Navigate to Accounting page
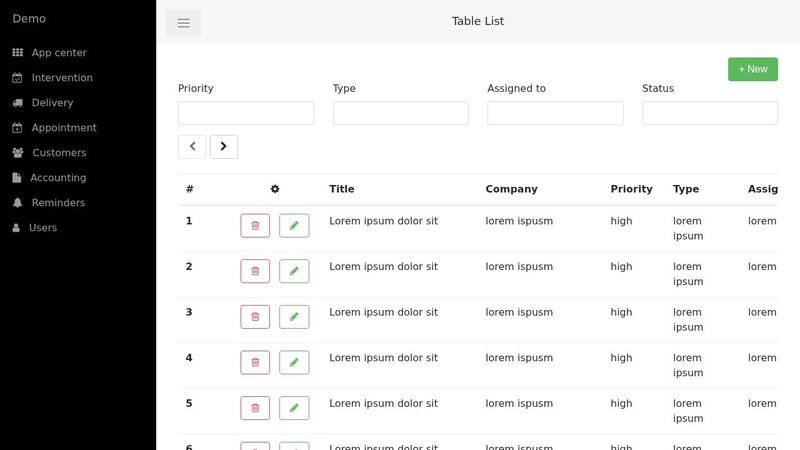Screen dimensions: 800x450 (58, 178)
